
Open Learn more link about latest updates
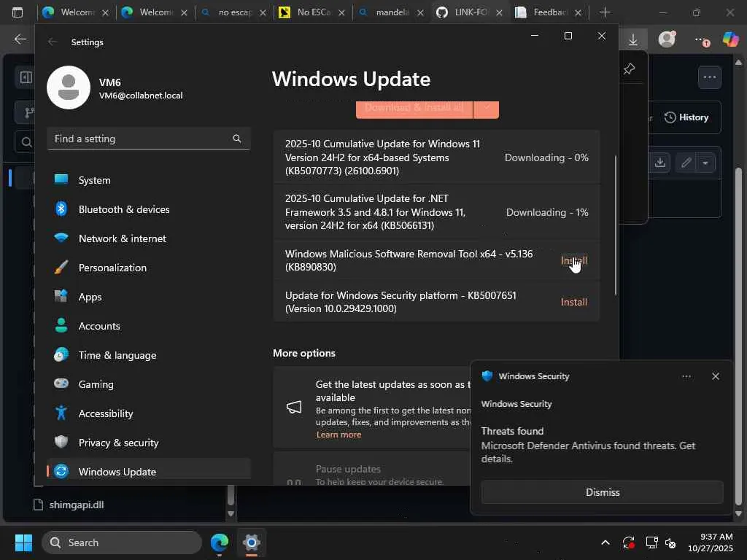click(x=338, y=435)
